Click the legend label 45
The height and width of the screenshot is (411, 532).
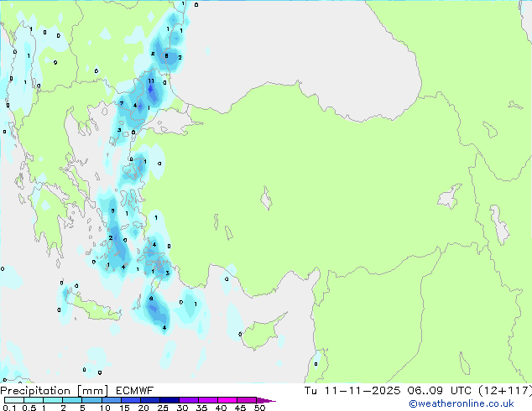(x=240, y=408)
